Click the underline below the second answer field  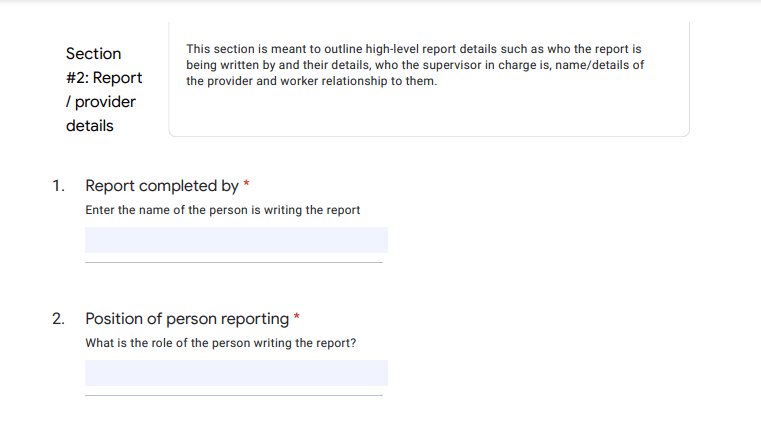[x=234, y=396]
